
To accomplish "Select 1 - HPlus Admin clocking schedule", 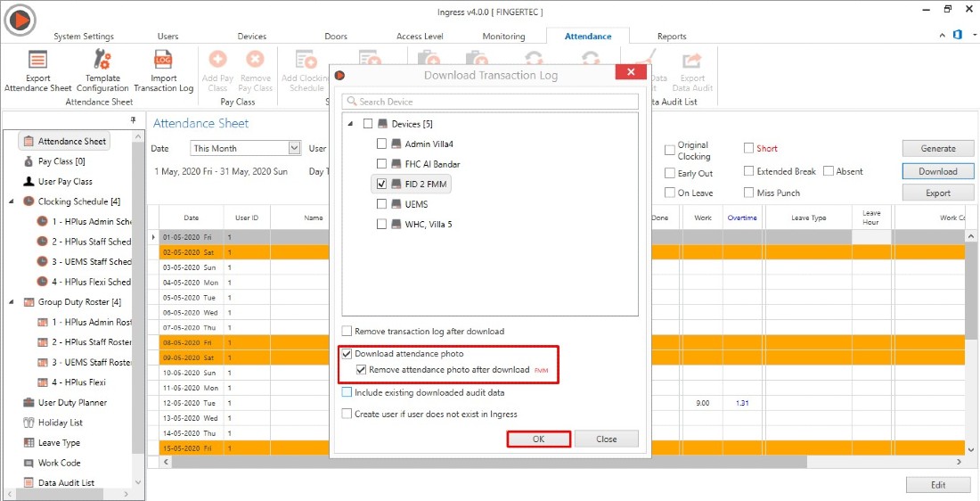I will coord(85,221).
